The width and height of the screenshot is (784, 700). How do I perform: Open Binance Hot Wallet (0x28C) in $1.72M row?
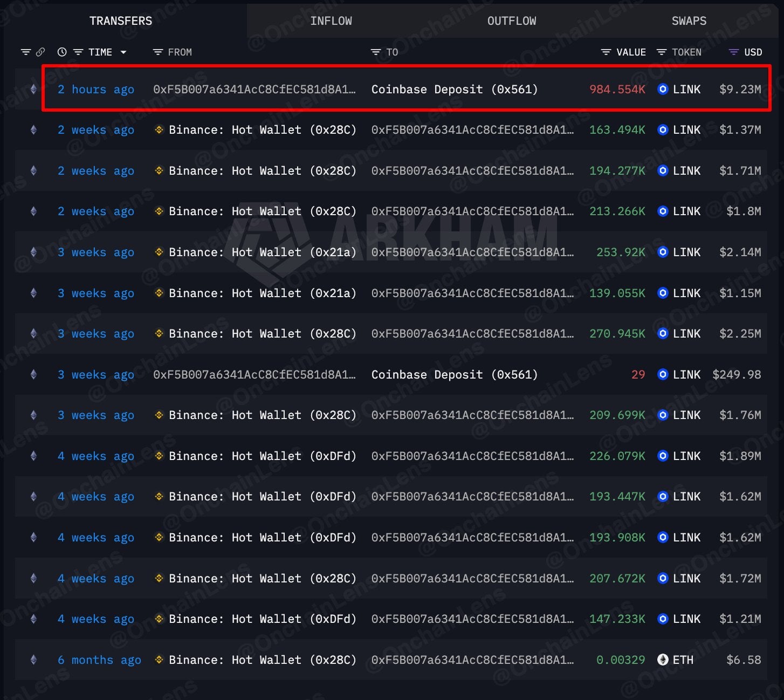tap(263, 579)
